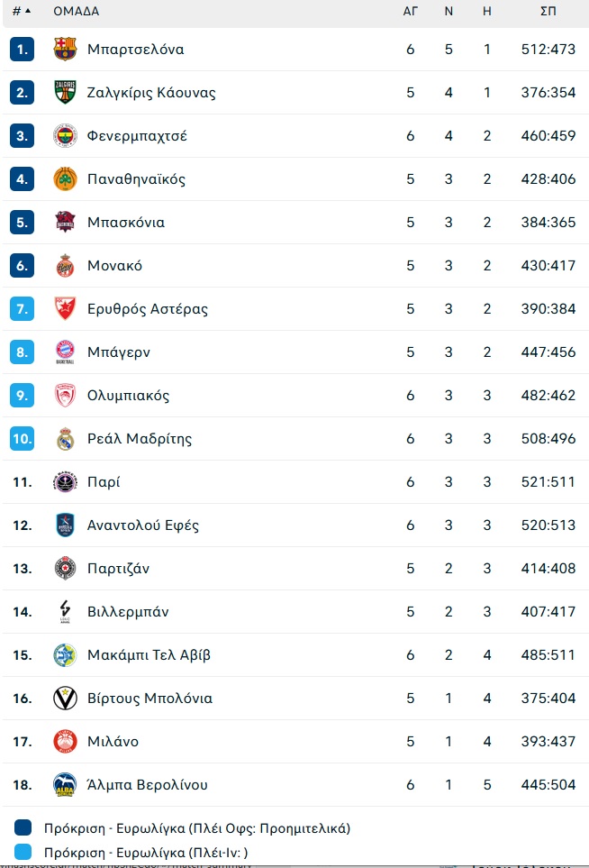Click the Zalgiris Kaunas team logo
The height and width of the screenshot is (868, 589).
(x=65, y=93)
